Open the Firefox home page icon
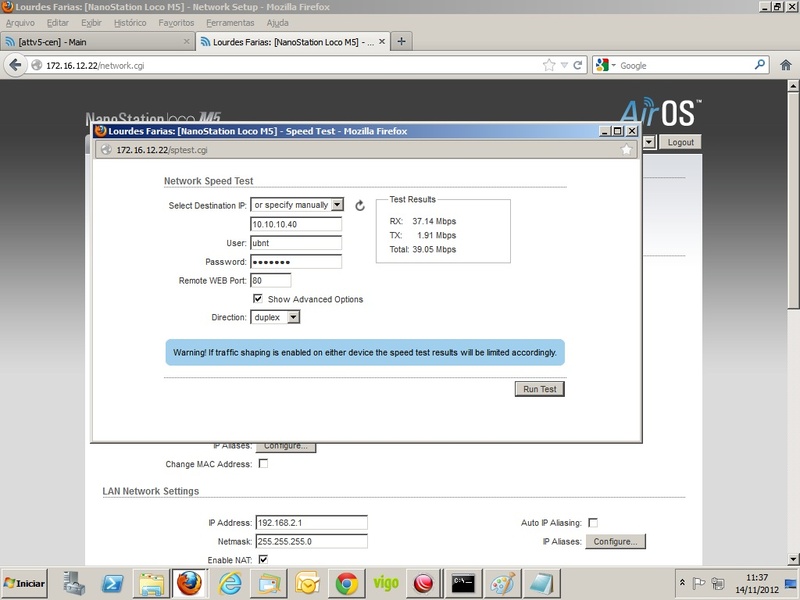 pos(786,65)
